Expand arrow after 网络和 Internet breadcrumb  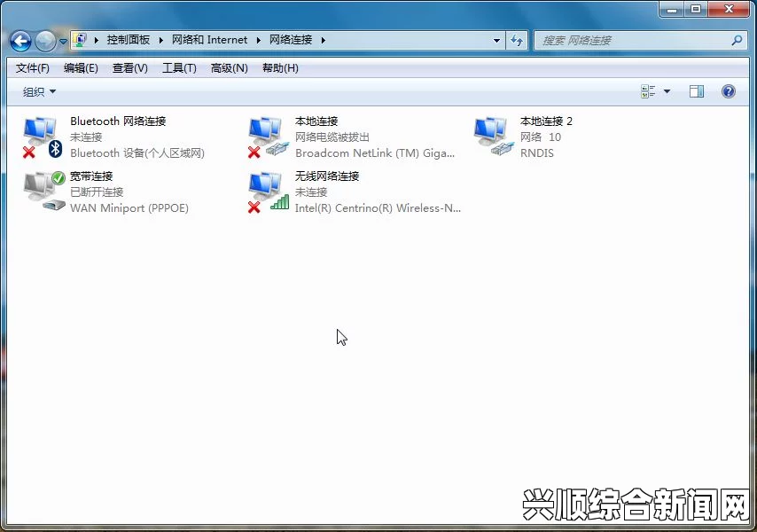pyautogui.click(x=258, y=40)
